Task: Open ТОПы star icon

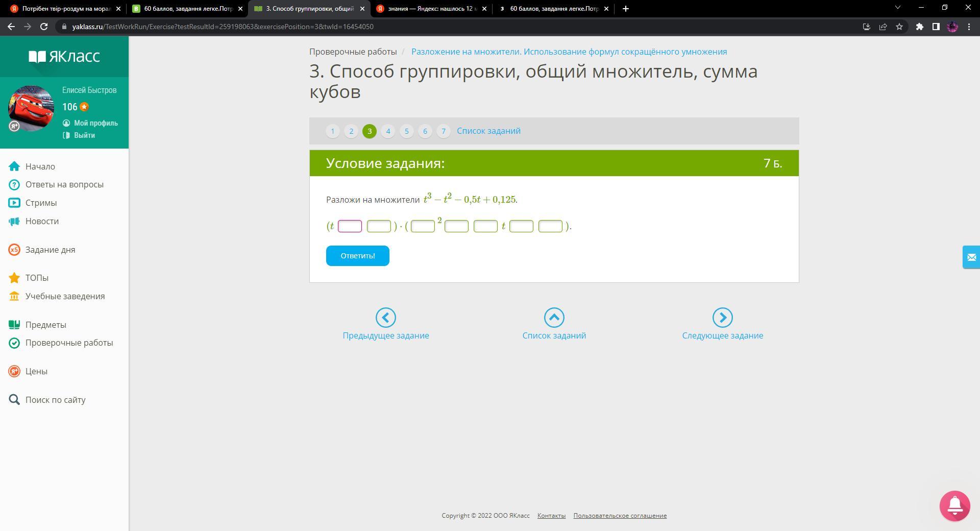Action: click(14, 278)
